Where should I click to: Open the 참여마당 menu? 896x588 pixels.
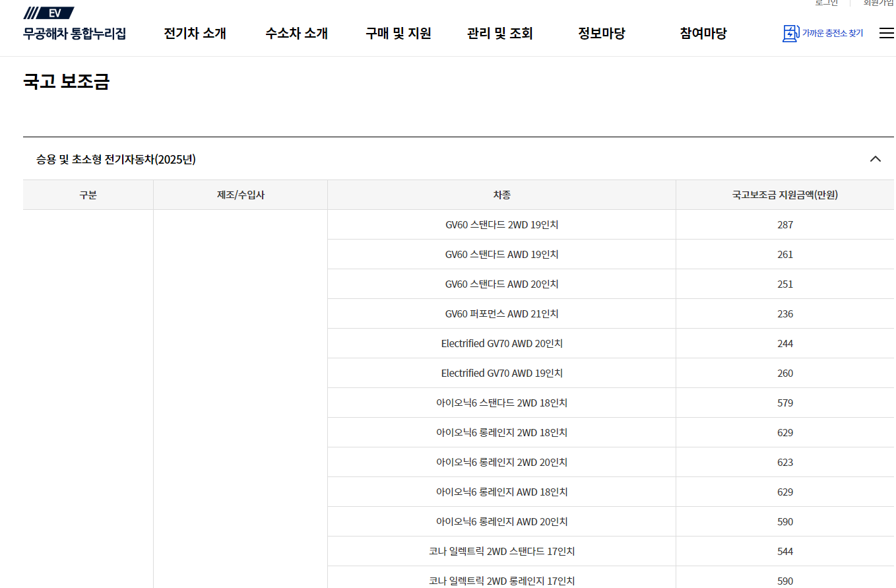click(x=703, y=33)
